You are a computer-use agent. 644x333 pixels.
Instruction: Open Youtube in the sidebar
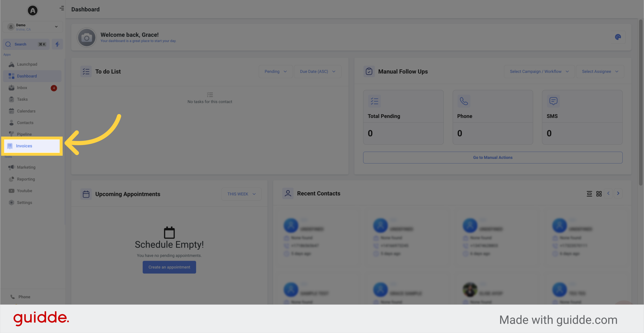coord(32,191)
